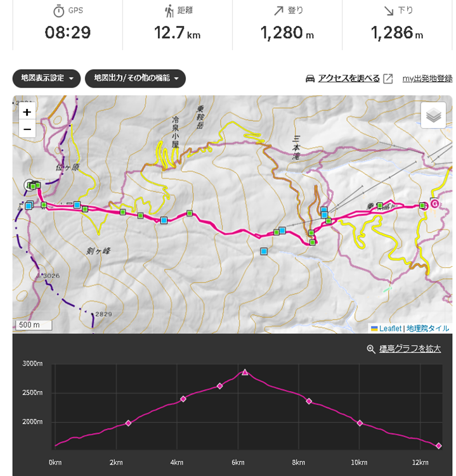Open the map layers switcher
Viewport: 456px width, 476px height.
click(x=434, y=115)
